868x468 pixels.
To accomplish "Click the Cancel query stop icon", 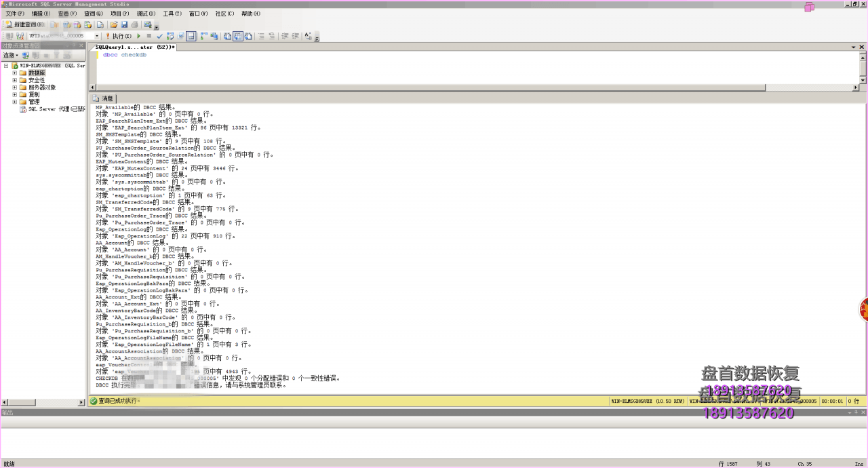I will (149, 36).
